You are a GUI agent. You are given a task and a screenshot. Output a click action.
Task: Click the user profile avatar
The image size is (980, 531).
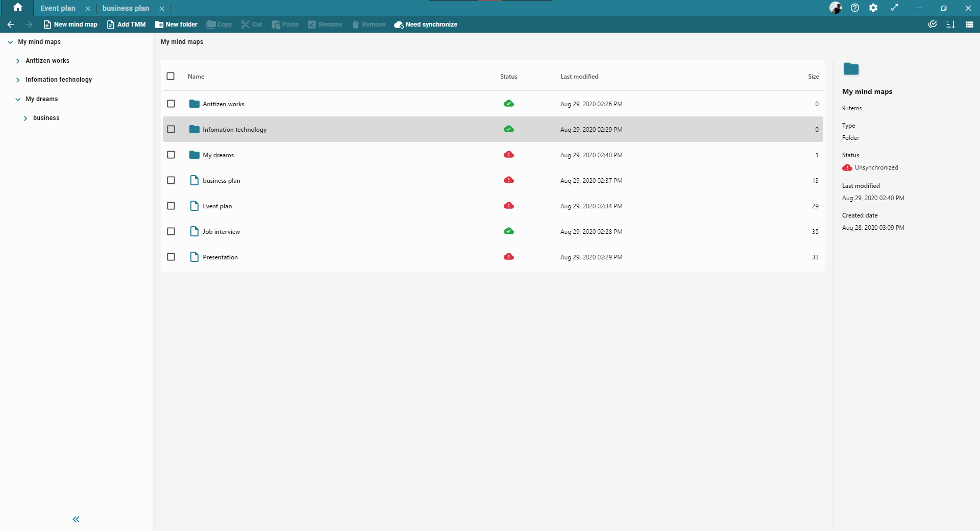point(836,8)
